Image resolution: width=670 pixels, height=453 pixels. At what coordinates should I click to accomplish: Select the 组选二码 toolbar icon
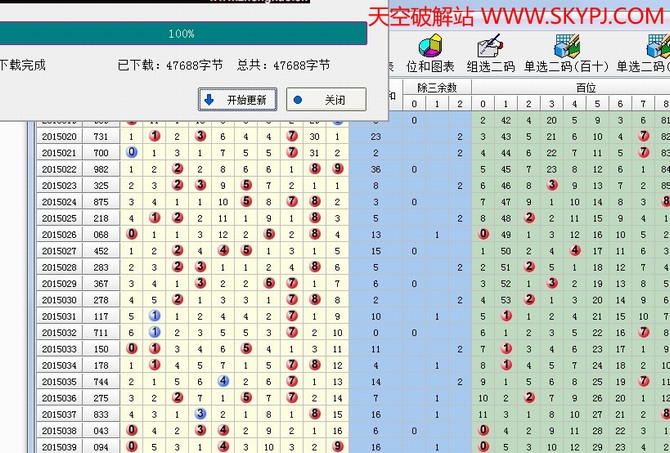coord(490,54)
